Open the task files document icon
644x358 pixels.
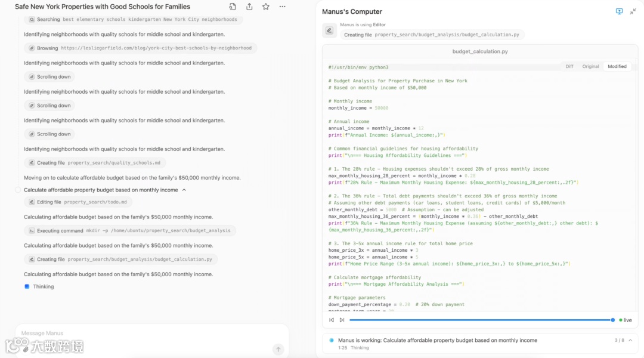coord(233,7)
